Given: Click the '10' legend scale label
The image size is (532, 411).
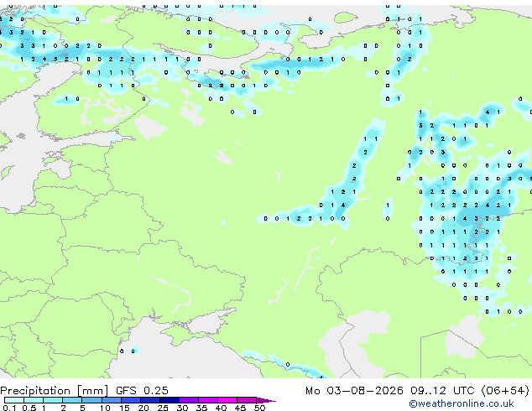Looking at the screenshot, I should 105,408.
